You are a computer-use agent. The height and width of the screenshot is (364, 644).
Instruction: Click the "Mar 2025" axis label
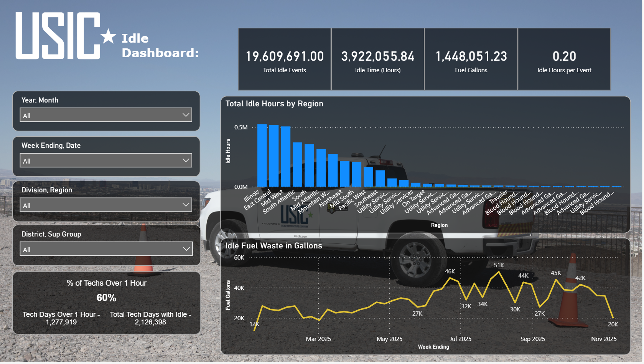click(318, 339)
